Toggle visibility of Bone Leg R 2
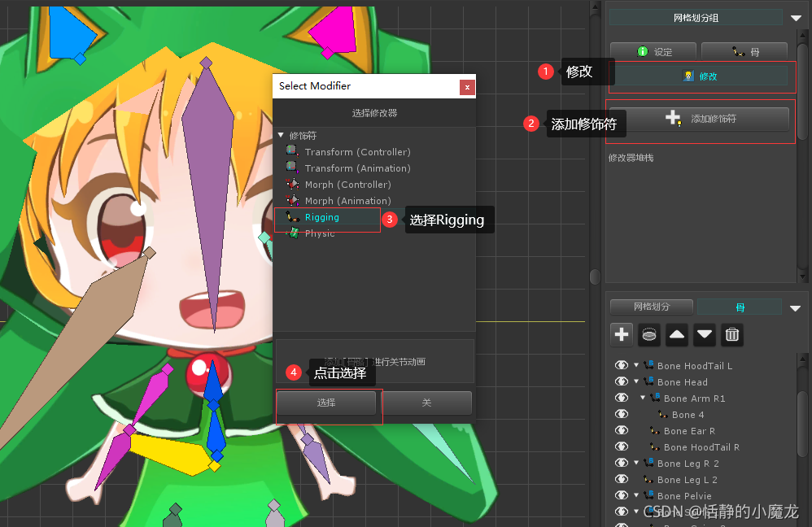 point(622,464)
